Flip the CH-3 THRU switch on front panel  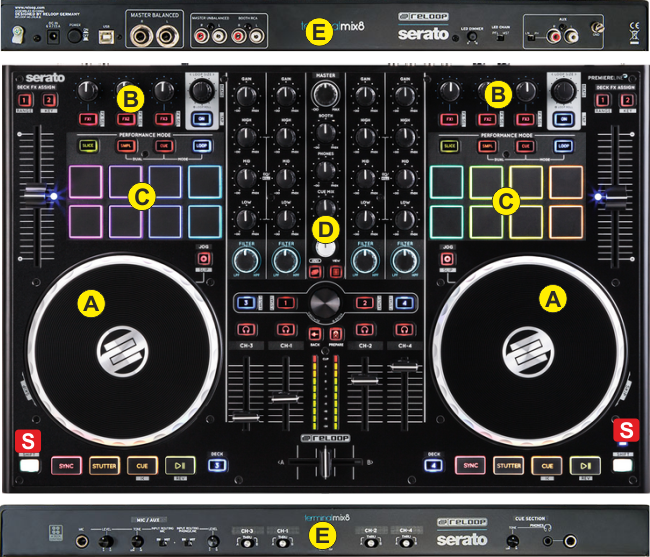pos(247,541)
